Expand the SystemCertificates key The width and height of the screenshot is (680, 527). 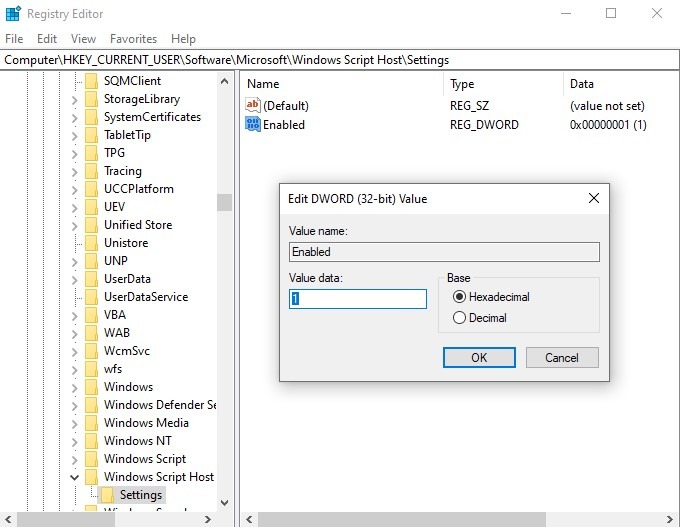pyautogui.click(x=74, y=118)
